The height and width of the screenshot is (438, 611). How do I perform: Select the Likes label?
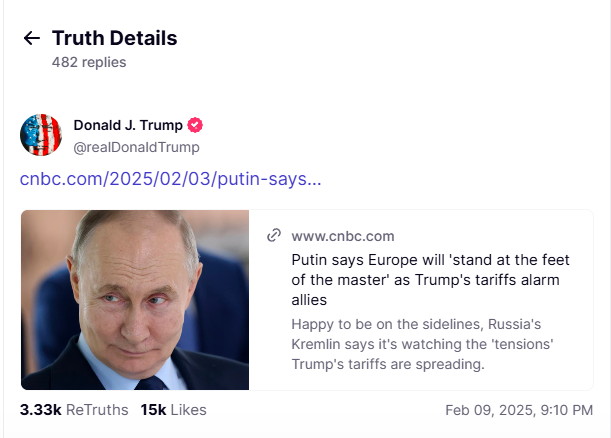[188, 410]
